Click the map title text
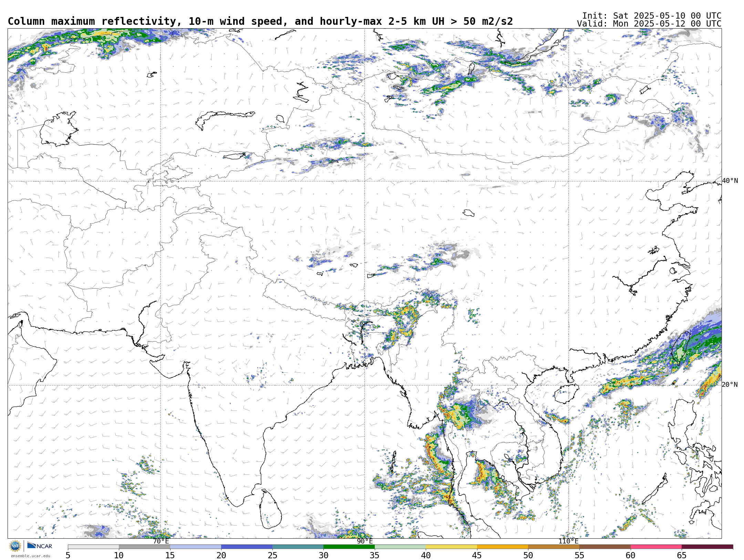 (260, 21)
